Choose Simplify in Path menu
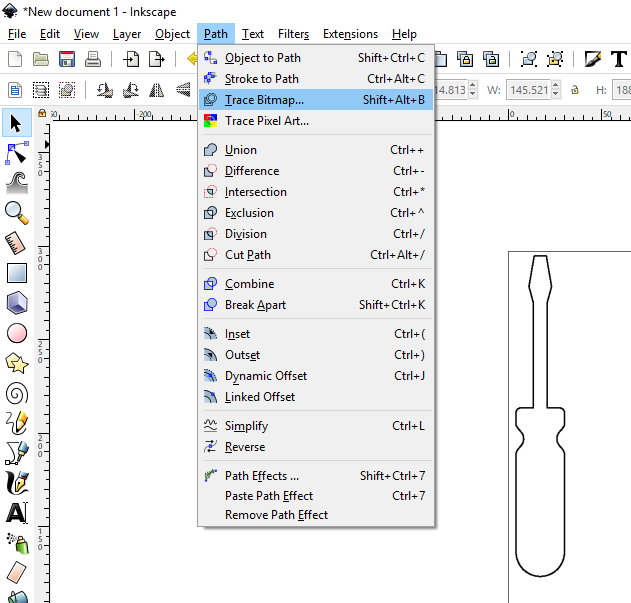The height and width of the screenshot is (603, 631). [x=316, y=425]
